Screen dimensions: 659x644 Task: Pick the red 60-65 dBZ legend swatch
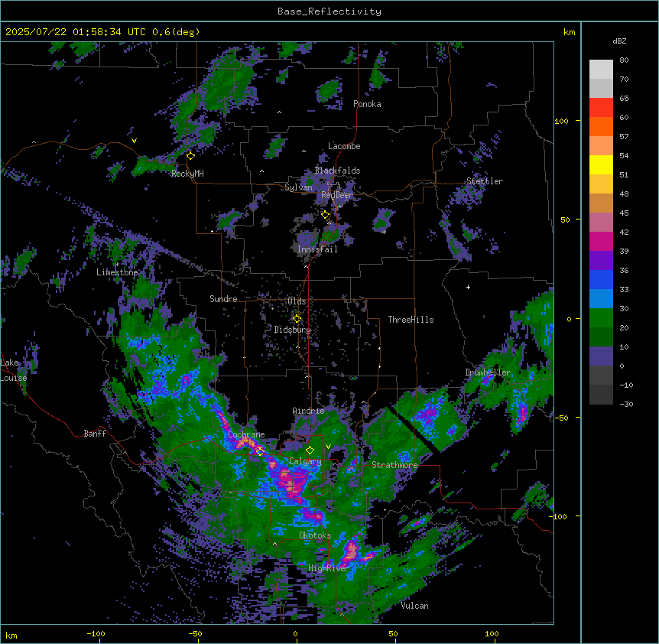(601, 108)
